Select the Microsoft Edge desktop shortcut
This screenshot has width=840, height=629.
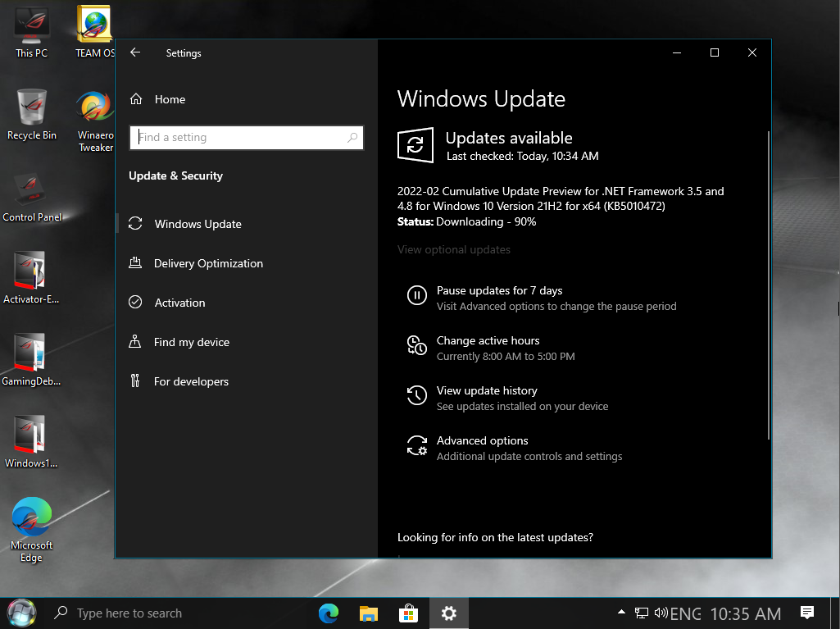click(32, 530)
